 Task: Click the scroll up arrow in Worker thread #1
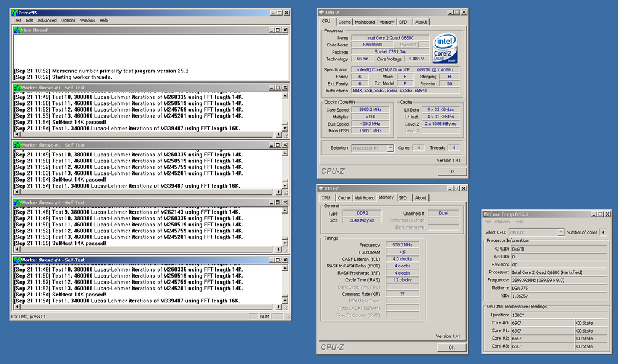click(285, 95)
